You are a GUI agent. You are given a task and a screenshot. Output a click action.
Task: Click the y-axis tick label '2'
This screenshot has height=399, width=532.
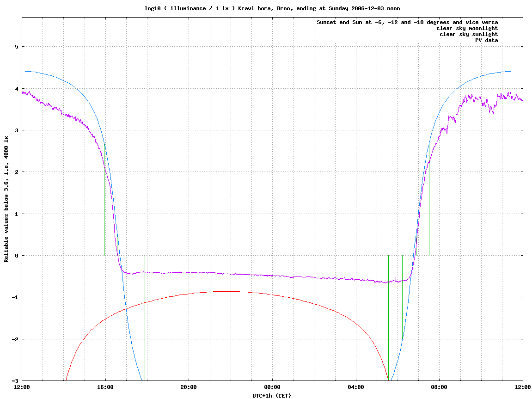pyautogui.click(x=17, y=172)
